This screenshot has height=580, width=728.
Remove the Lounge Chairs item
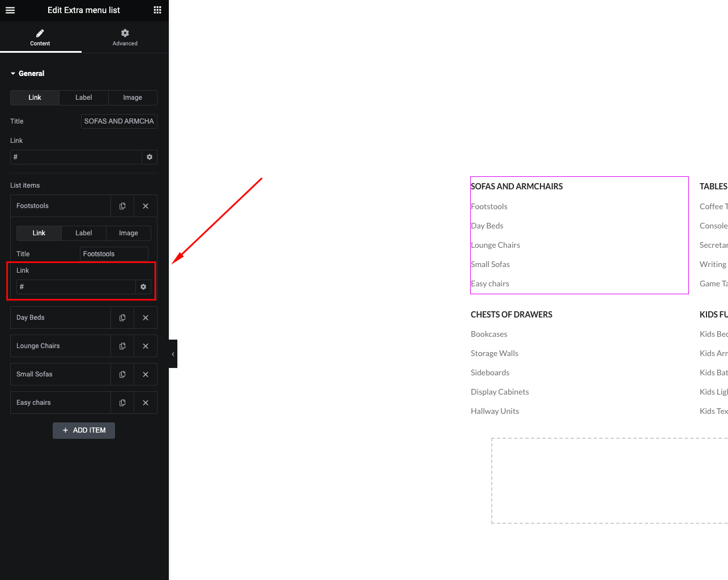[146, 346]
